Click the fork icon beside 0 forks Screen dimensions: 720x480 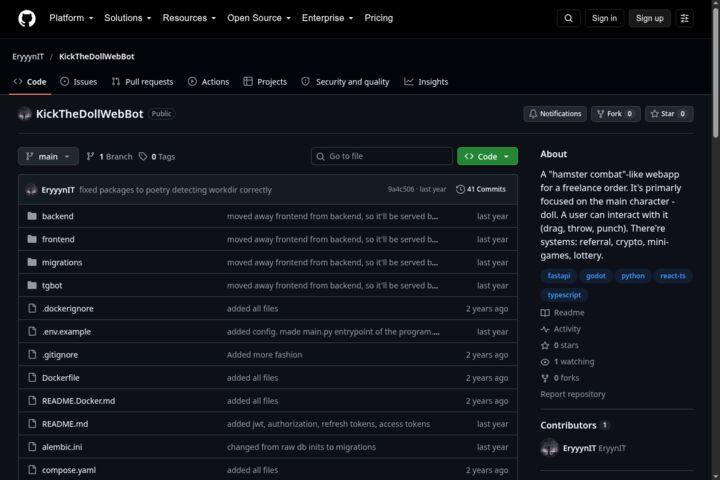click(x=545, y=378)
